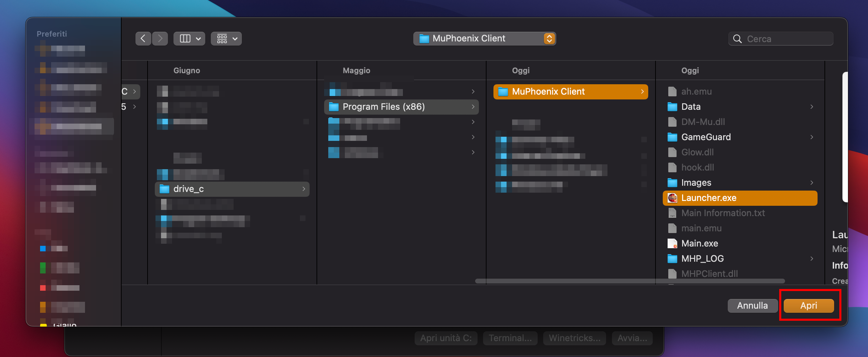This screenshot has height=357, width=868.
Task: Click the magnifying glass search icon
Action: [737, 39]
